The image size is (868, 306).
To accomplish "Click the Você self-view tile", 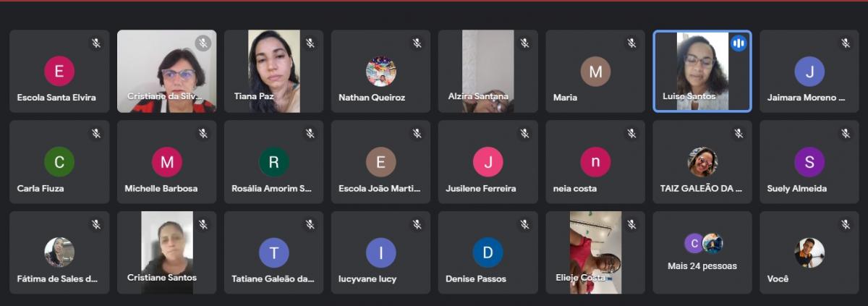I will coord(809,252).
